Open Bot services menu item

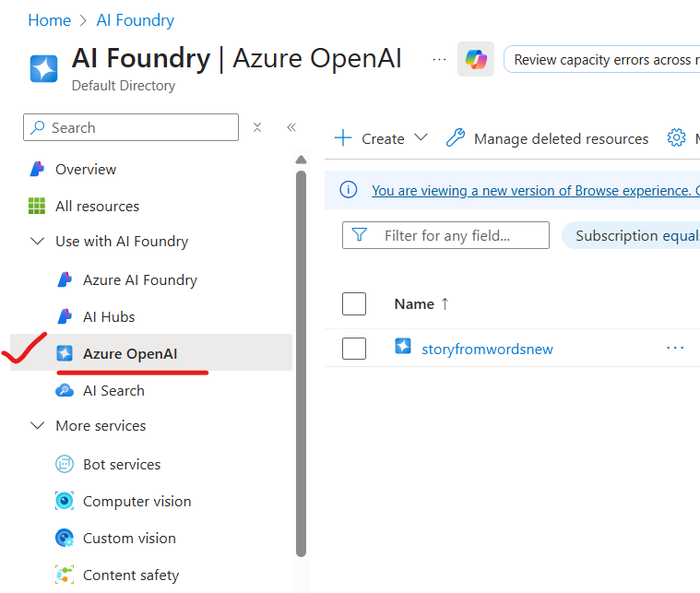pyautogui.click(x=122, y=465)
